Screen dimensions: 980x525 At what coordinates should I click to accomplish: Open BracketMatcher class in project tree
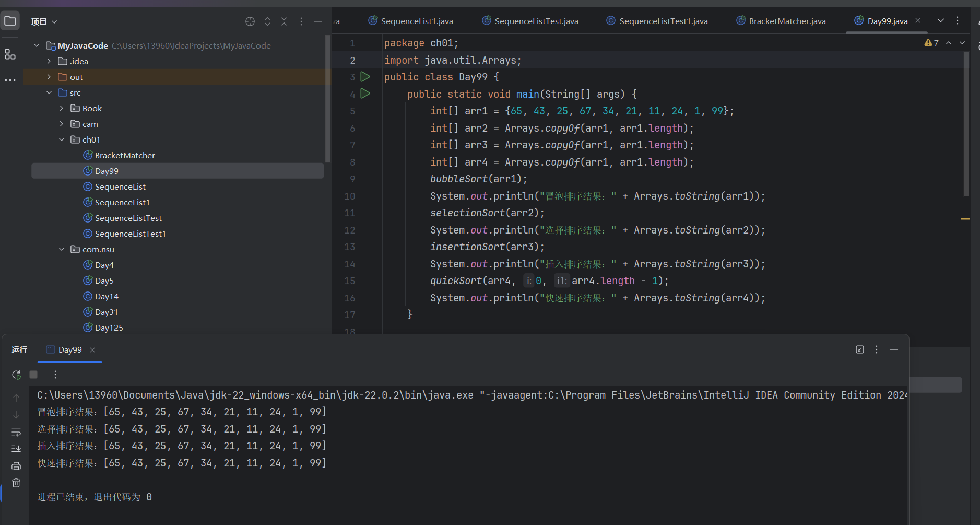pos(125,155)
